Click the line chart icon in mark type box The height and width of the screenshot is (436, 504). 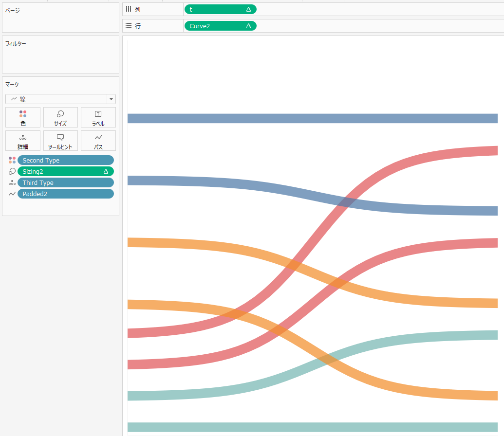(x=14, y=99)
